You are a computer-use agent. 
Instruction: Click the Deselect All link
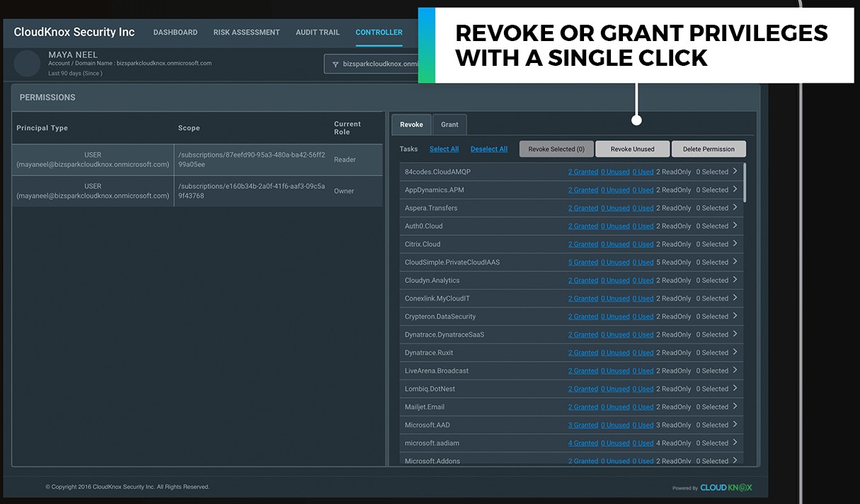[x=488, y=149]
